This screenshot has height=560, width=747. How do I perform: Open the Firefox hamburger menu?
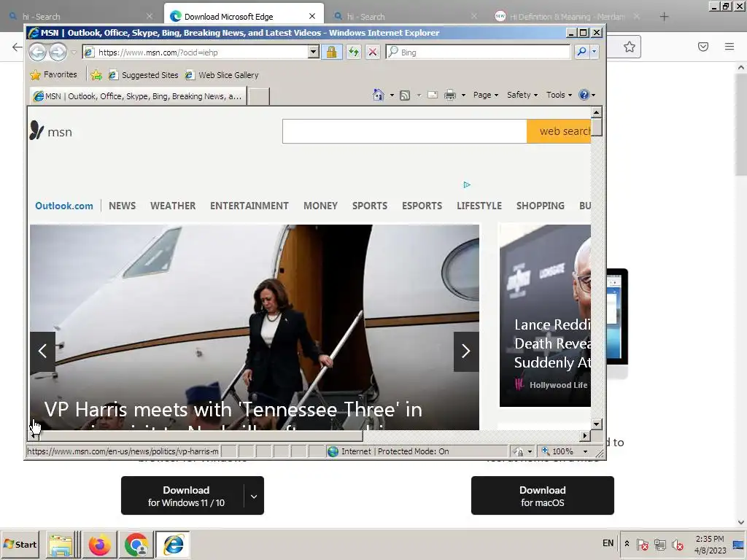click(729, 47)
